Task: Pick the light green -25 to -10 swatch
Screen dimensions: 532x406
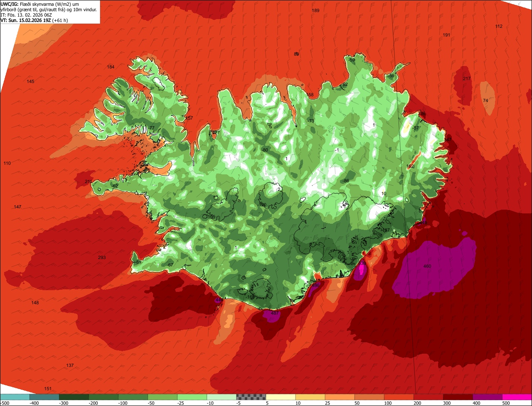Action: [192, 397]
